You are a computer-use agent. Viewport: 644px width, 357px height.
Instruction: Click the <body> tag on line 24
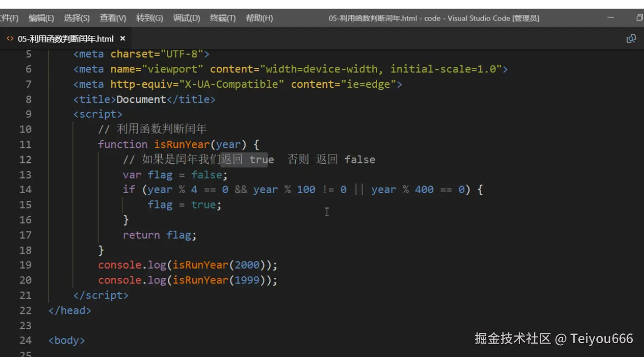coord(67,340)
